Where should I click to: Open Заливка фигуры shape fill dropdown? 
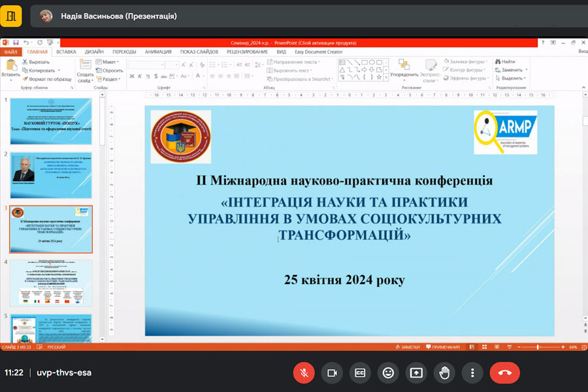pyautogui.click(x=465, y=61)
